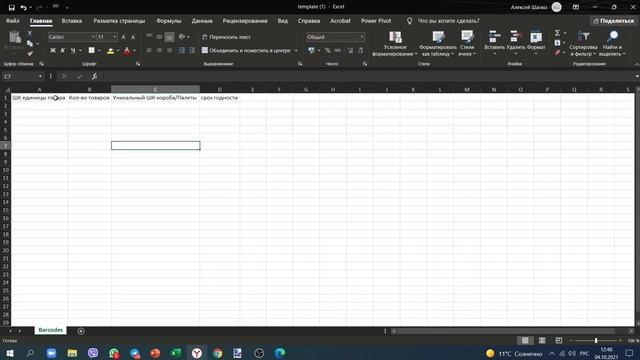Click the Copy icon in clipboard group
Image resolution: width=640 pixels, height=360 pixels.
[30, 43]
